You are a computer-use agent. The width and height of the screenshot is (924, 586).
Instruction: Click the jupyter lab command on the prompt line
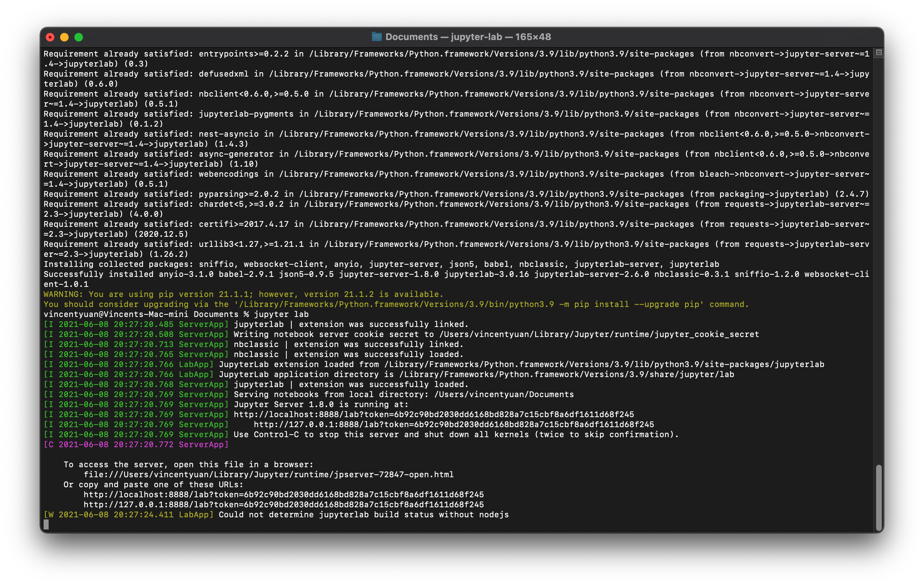pos(281,314)
